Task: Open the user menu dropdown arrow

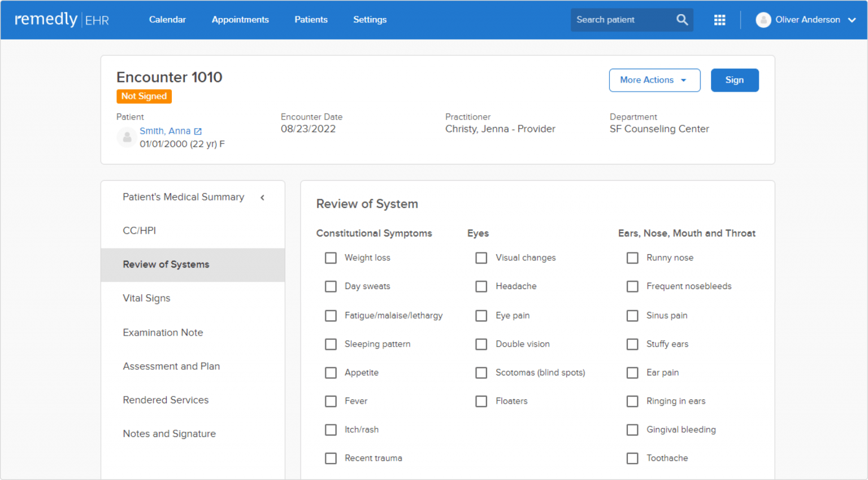Action: [x=852, y=20]
